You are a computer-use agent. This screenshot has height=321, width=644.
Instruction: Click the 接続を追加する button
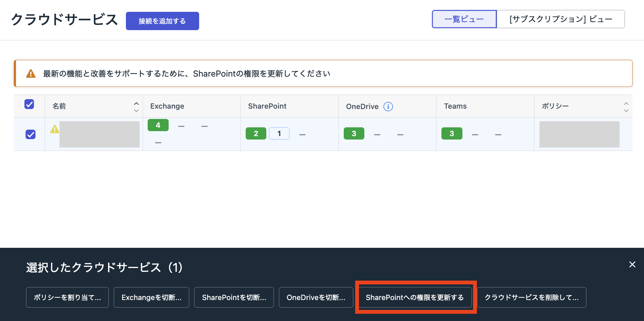[163, 21]
